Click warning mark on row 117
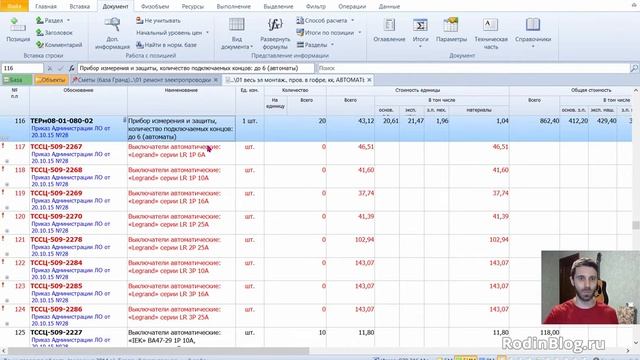Image resolution: width=640 pixels, height=360 pixels. pyautogui.click(x=3, y=146)
